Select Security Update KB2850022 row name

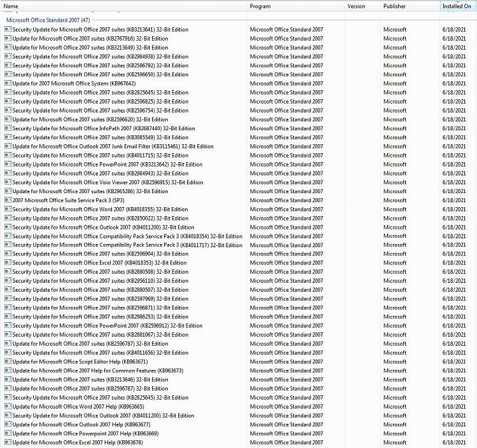pyautogui.click(x=100, y=218)
